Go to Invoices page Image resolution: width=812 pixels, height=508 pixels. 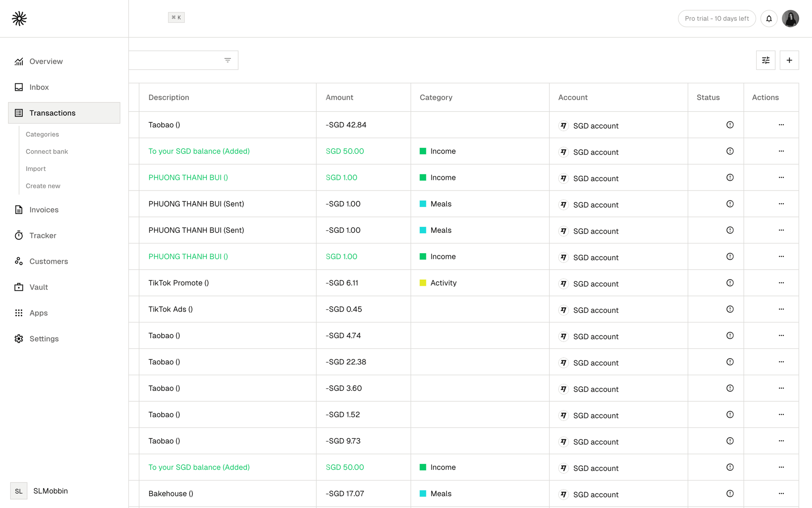[44, 210]
